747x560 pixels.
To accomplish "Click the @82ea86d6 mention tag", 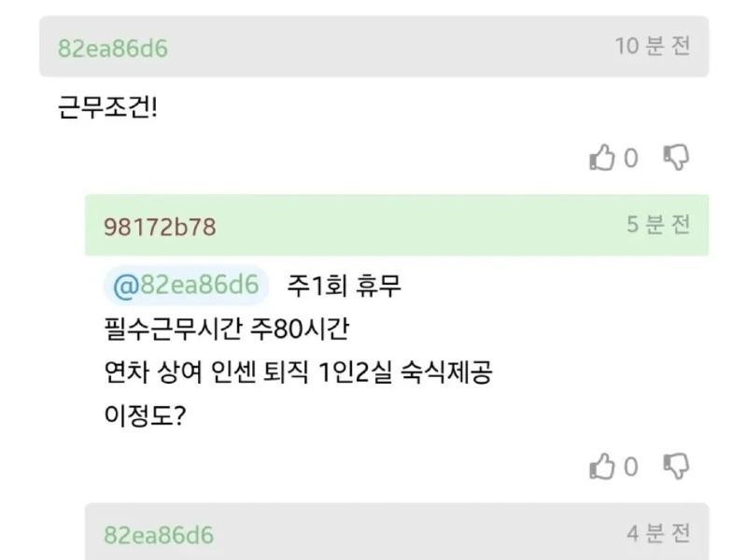I will [x=185, y=286].
